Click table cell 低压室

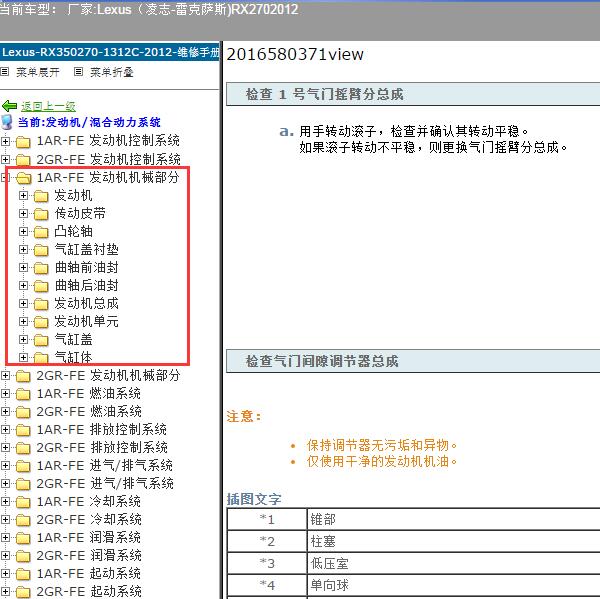pyautogui.click(x=453, y=563)
